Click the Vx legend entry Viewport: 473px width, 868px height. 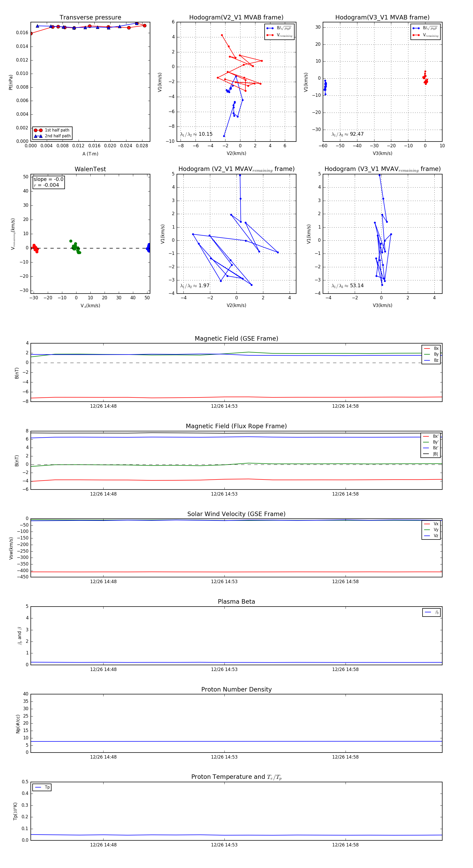(431, 524)
